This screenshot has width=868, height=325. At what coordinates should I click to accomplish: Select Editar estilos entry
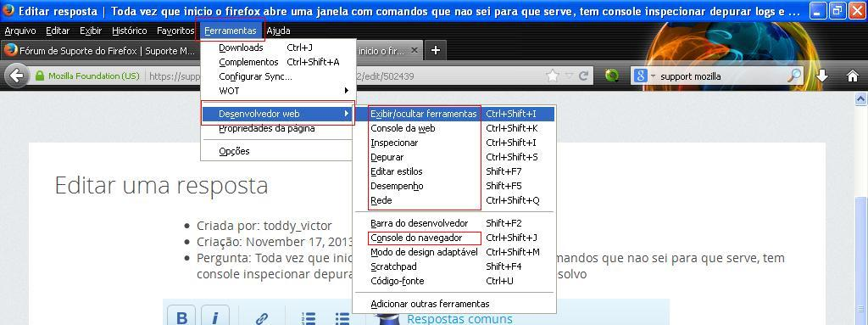(454, 171)
